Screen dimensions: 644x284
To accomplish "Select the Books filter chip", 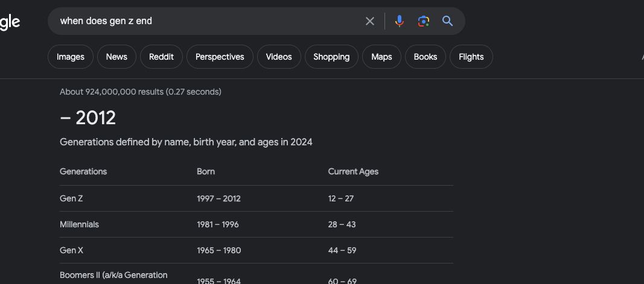I will tap(425, 57).
